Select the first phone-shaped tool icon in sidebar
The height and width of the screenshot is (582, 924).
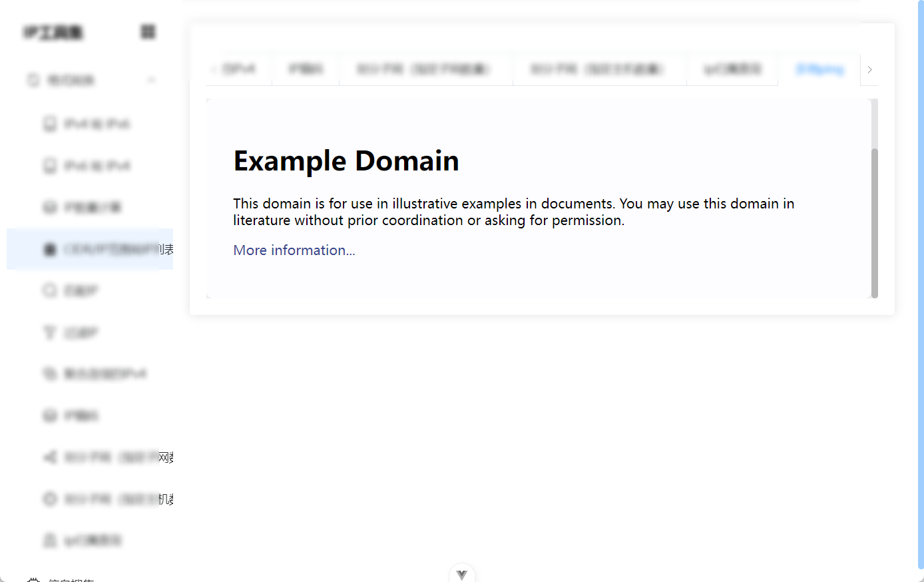tap(50, 123)
